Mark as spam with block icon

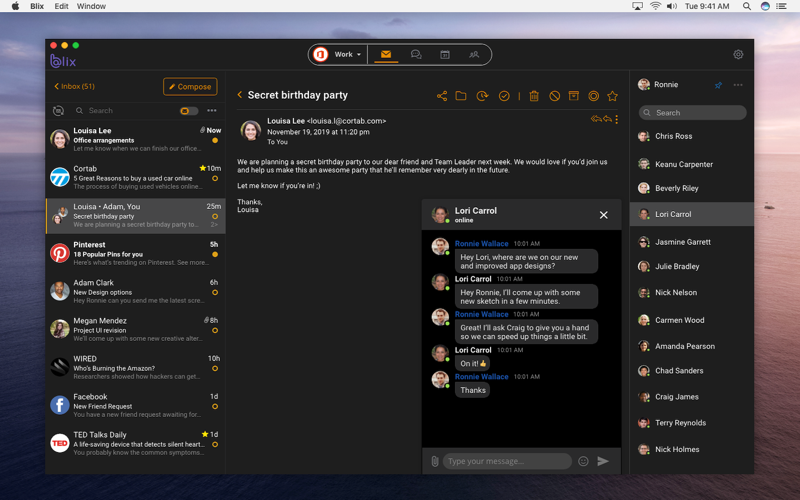[x=555, y=95]
